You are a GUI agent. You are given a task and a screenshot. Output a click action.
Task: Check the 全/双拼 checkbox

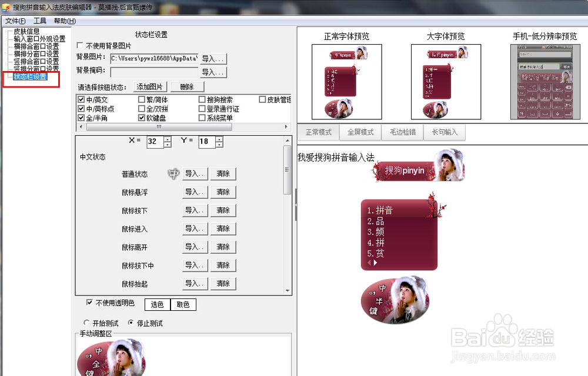click(x=141, y=109)
